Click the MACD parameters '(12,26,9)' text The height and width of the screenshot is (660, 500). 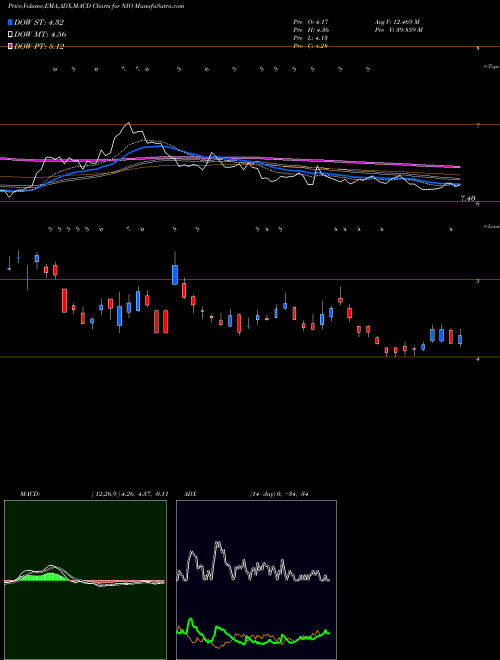coord(130,494)
